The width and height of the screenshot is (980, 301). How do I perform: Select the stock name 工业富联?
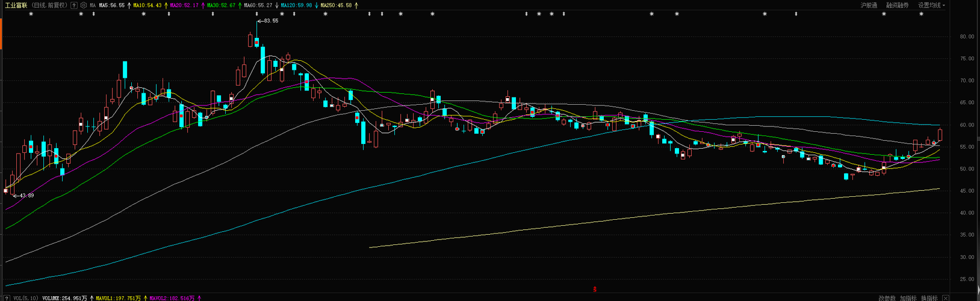pos(16,5)
